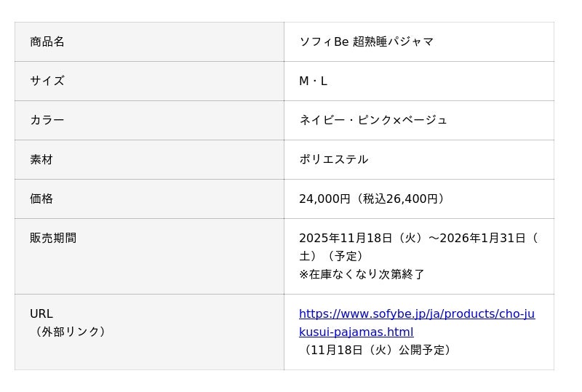Screen dimensions: 582x392
Task: Click the 販売期間 row label
Action: pos(53,238)
